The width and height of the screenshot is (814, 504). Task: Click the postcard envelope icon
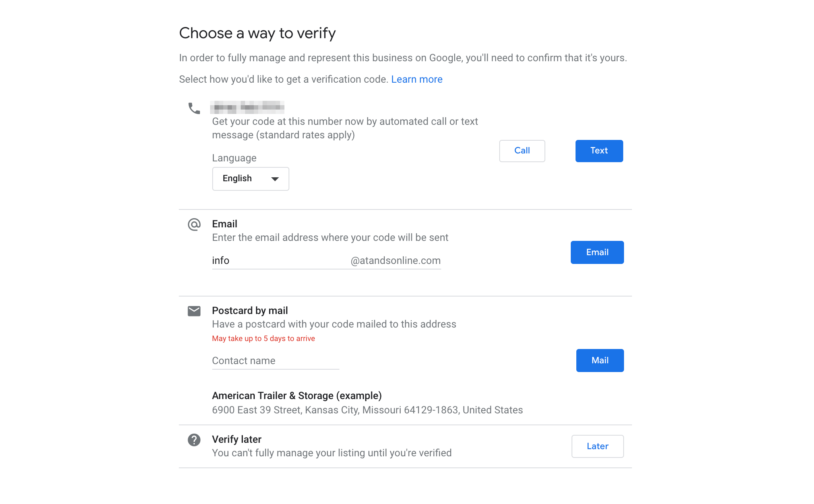pyautogui.click(x=194, y=311)
